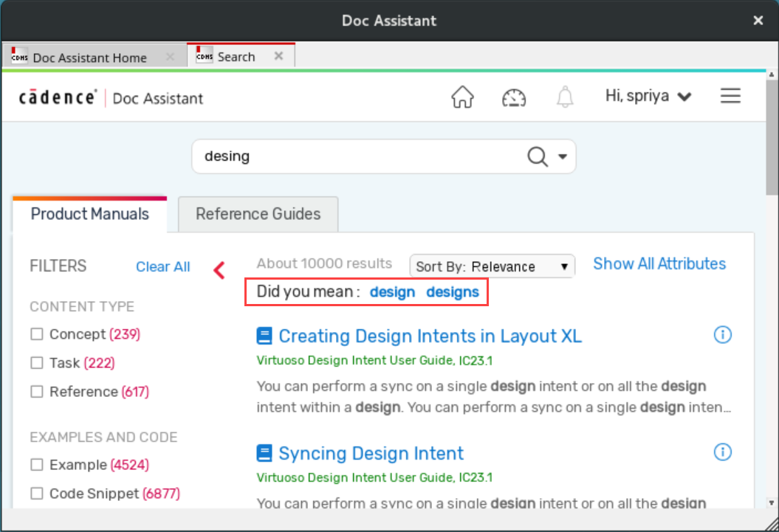Expand search options dropdown arrow
The image size is (779, 532).
[563, 156]
